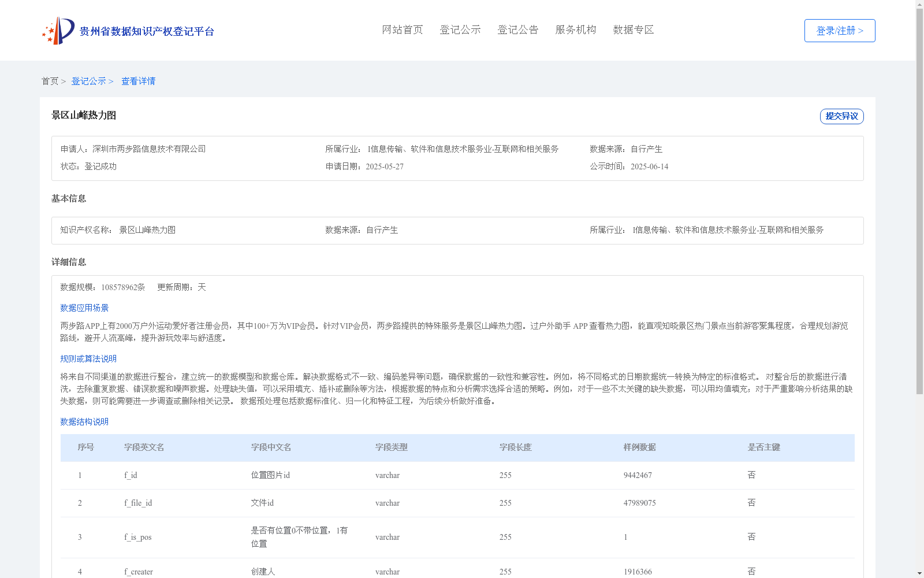Click application date 2025-05-27
Image resolution: width=924 pixels, height=578 pixels.
(385, 166)
